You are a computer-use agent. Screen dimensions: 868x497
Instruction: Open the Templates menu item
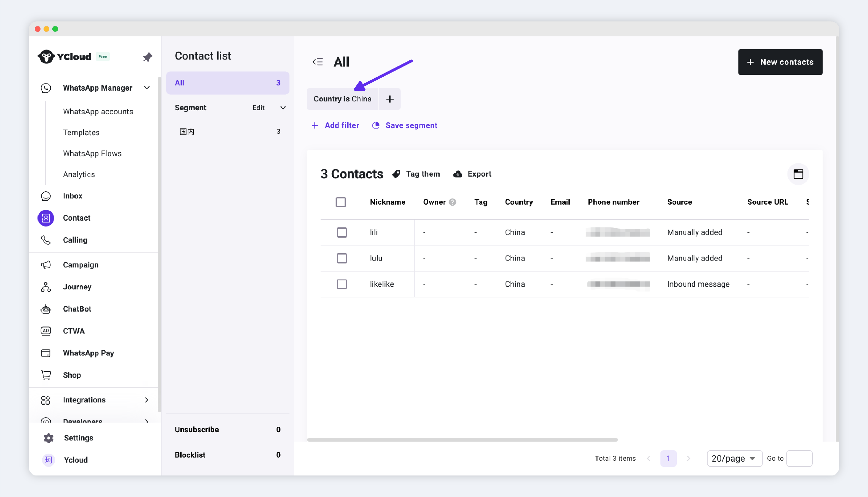(81, 132)
